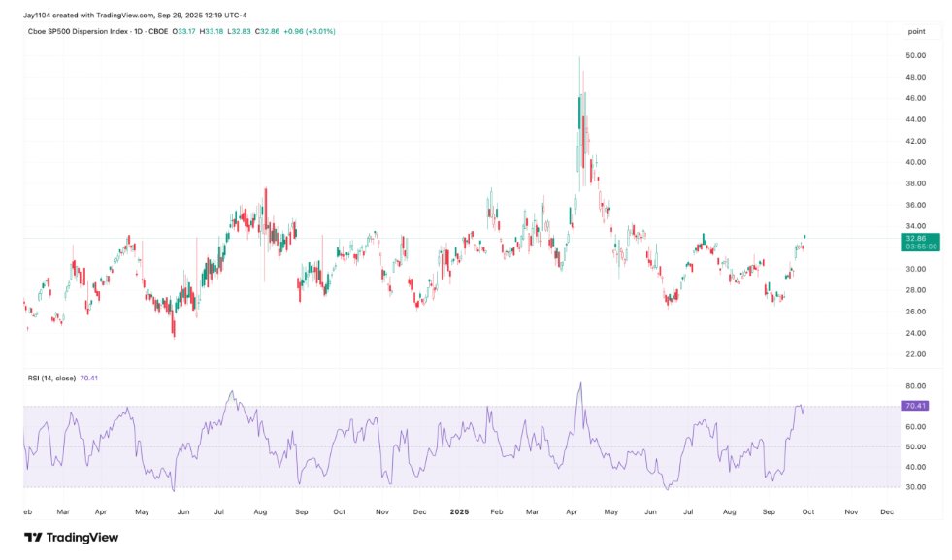
Task: Click the Jul label left of 2025
Action: pos(220,510)
